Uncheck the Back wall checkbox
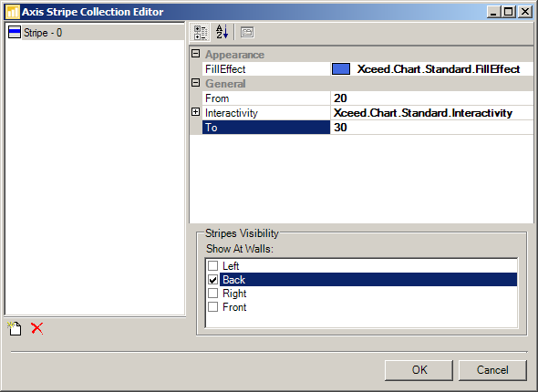This screenshot has height=392, width=538. [x=212, y=280]
